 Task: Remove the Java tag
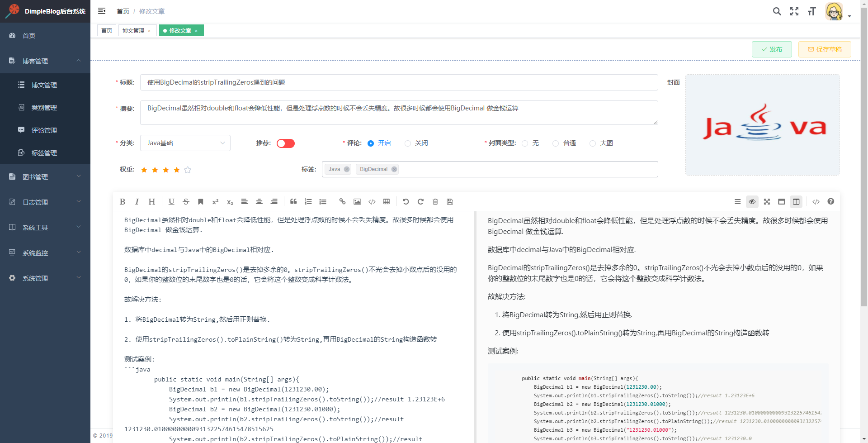click(347, 169)
